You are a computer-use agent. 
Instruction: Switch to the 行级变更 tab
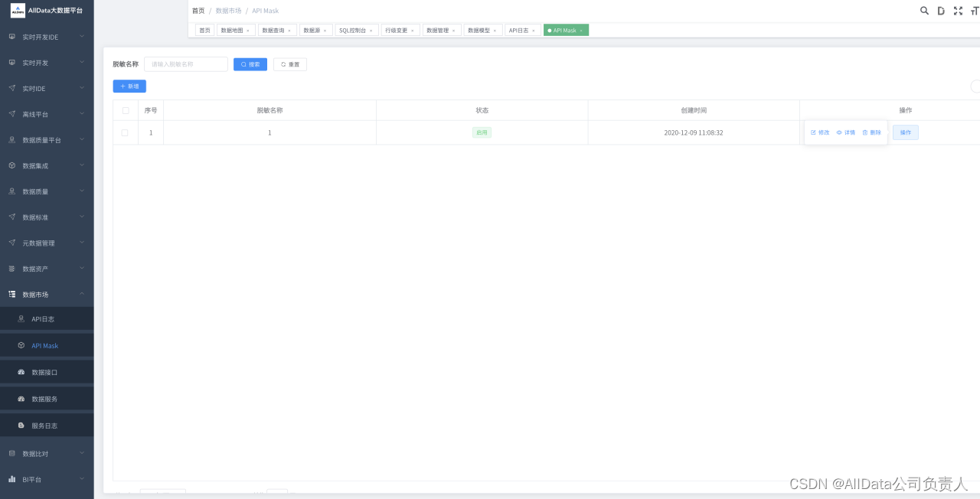[400, 31]
